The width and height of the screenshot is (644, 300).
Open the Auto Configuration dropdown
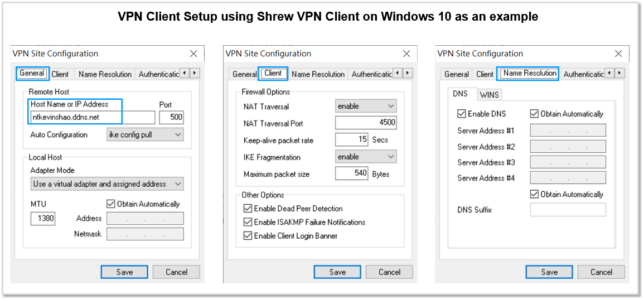[144, 134]
